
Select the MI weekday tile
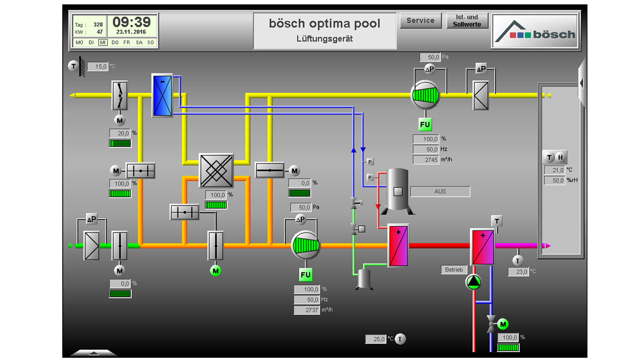tap(103, 42)
